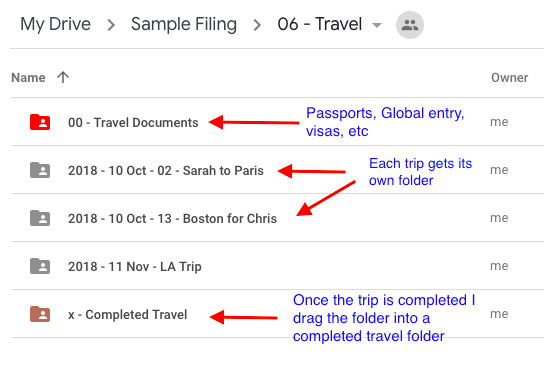
Task: Sort by the Name column header
Action: pyautogui.click(x=28, y=77)
